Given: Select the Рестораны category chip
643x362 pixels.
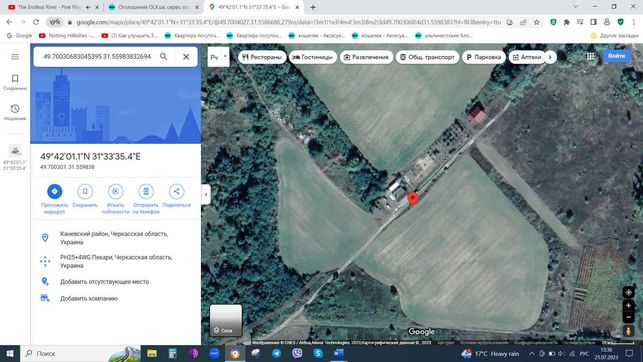Looking at the screenshot, I should pos(262,57).
